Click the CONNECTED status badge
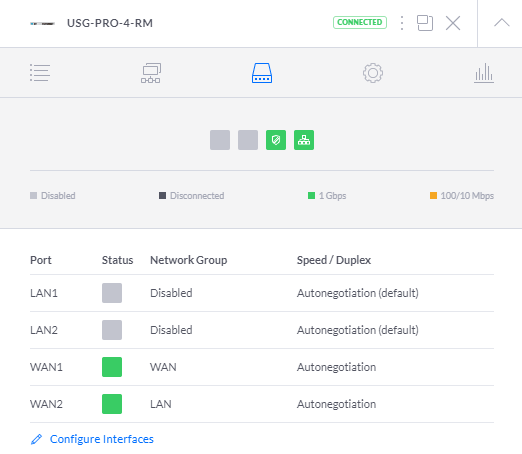Screen dimensions: 522x454 point(360,22)
